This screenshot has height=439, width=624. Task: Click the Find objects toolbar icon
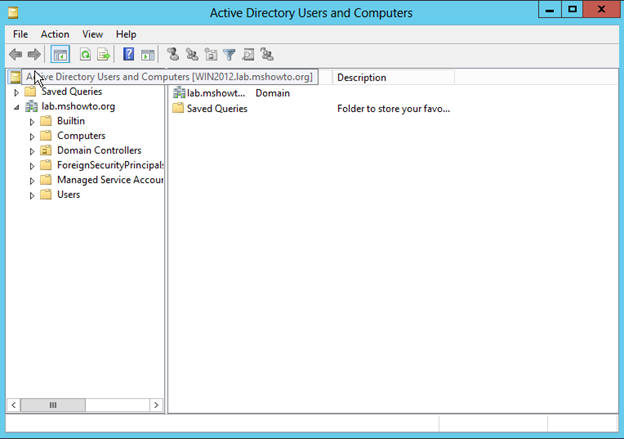pyautogui.click(x=248, y=54)
